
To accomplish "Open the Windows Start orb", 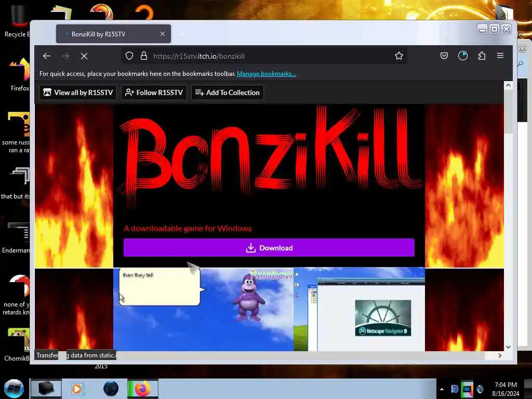I will click(x=14, y=389).
